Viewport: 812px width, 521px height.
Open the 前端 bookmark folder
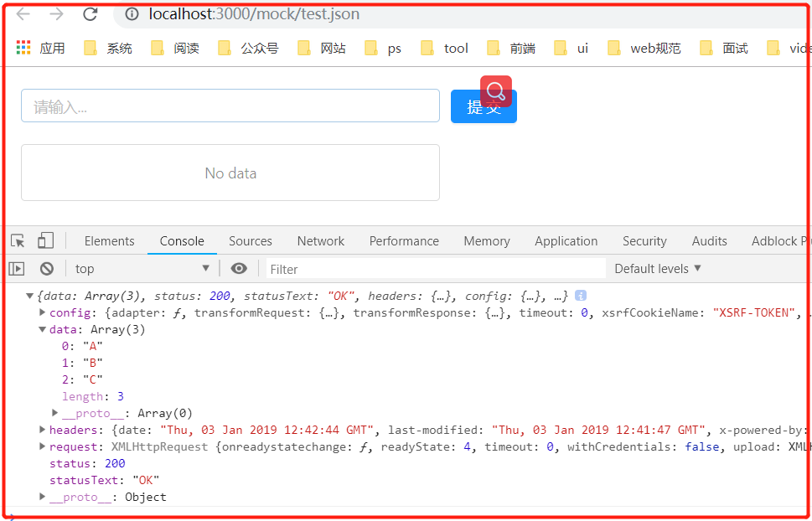point(511,49)
